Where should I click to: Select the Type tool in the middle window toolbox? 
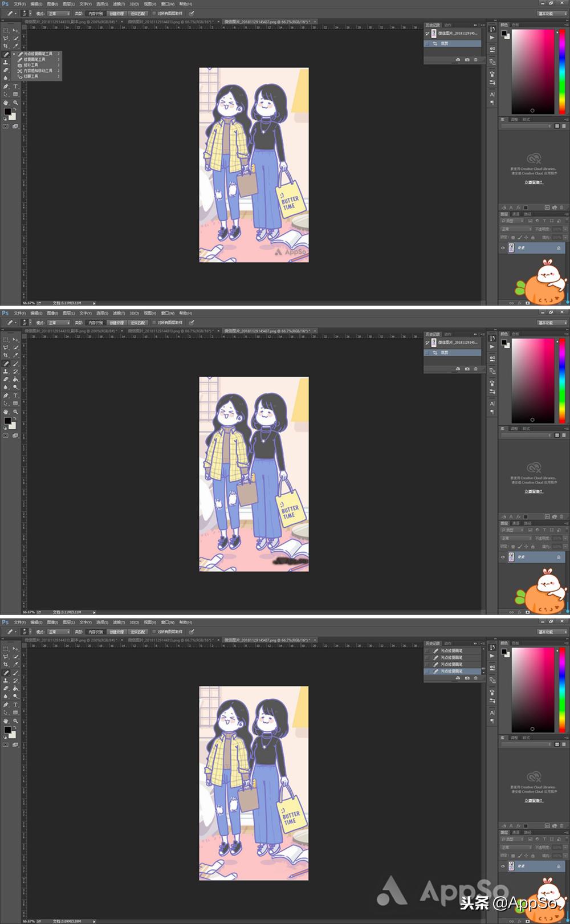(15, 396)
